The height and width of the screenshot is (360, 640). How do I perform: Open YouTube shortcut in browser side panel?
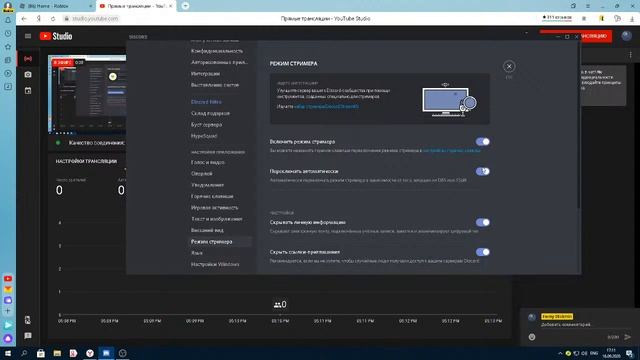(8, 279)
